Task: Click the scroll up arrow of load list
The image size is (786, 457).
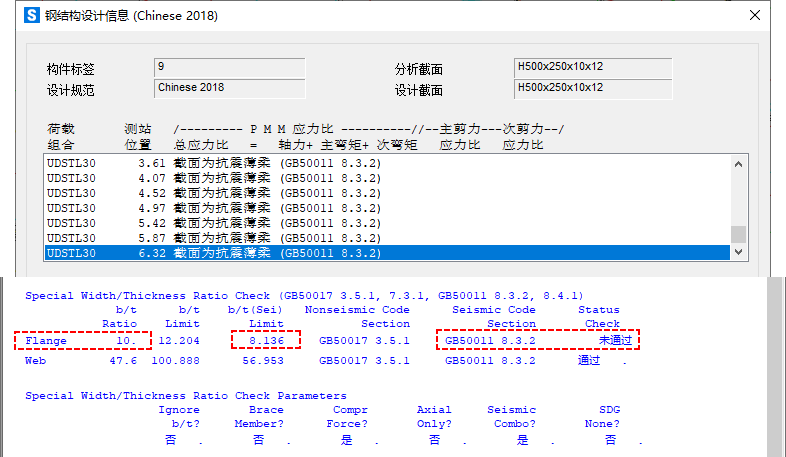Action: (739, 164)
